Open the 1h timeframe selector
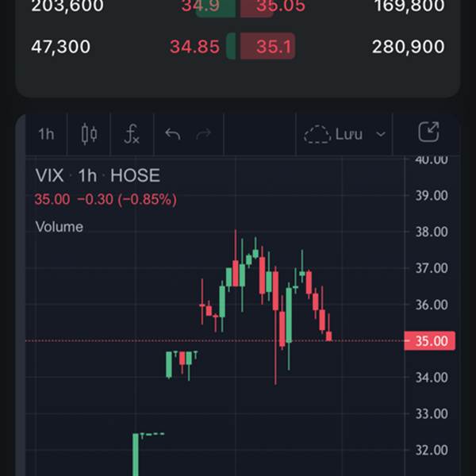Image resolution: width=476 pixels, height=476 pixels. click(46, 134)
